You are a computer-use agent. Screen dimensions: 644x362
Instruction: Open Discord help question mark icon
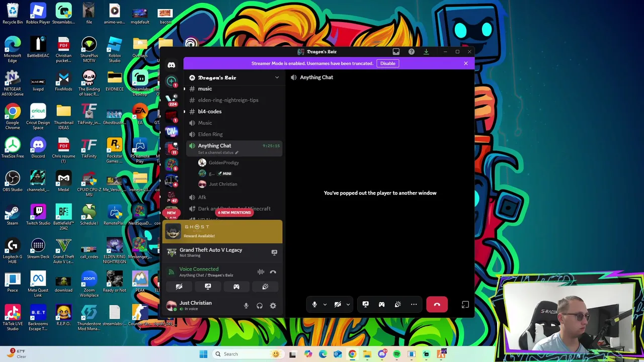(411, 52)
